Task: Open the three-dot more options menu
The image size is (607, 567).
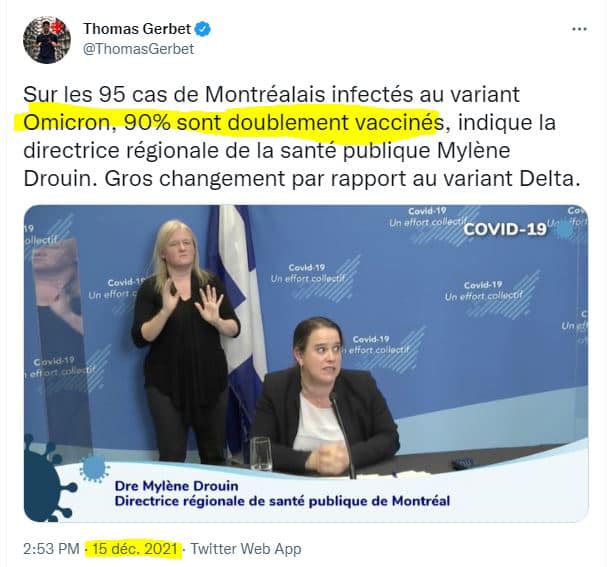Action: pos(579,29)
